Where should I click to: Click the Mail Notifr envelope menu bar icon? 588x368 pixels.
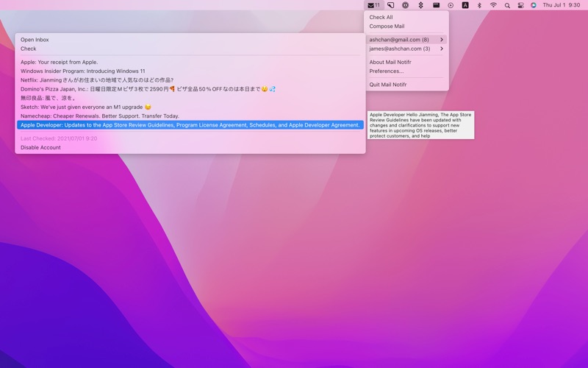pos(373,5)
